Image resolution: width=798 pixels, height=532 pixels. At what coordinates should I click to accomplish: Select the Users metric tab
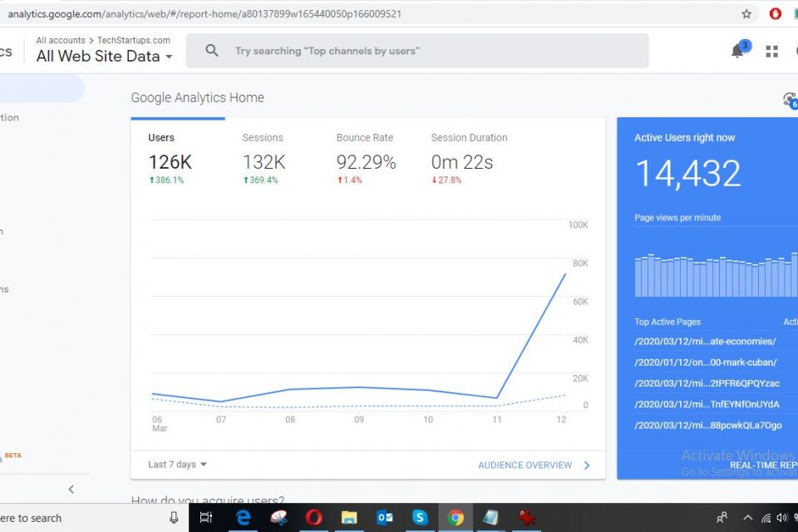pos(161,138)
